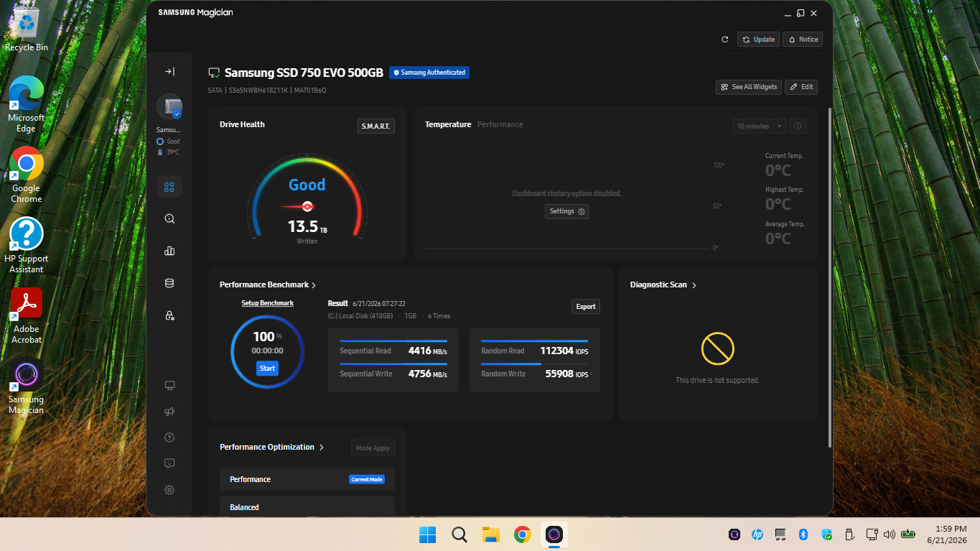Image resolution: width=980 pixels, height=551 pixels.
Task: Open the Google Chrome desktop shortcut
Action: pos(27,175)
